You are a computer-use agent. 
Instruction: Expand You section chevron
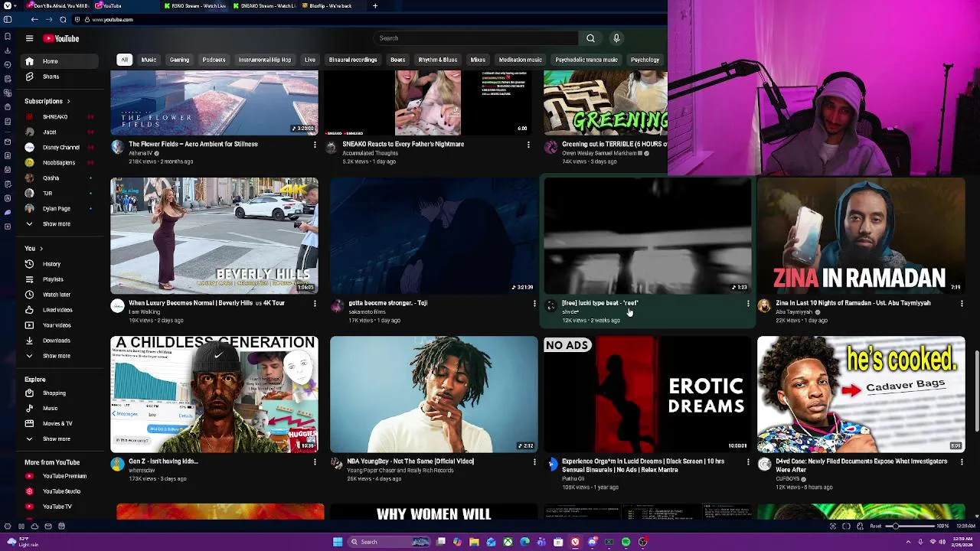pos(41,249)
